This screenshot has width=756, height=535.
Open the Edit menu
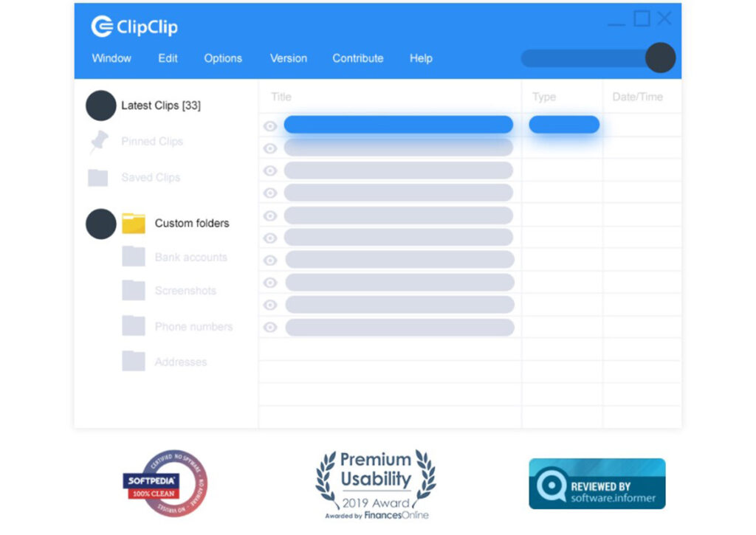pos(168,58)
